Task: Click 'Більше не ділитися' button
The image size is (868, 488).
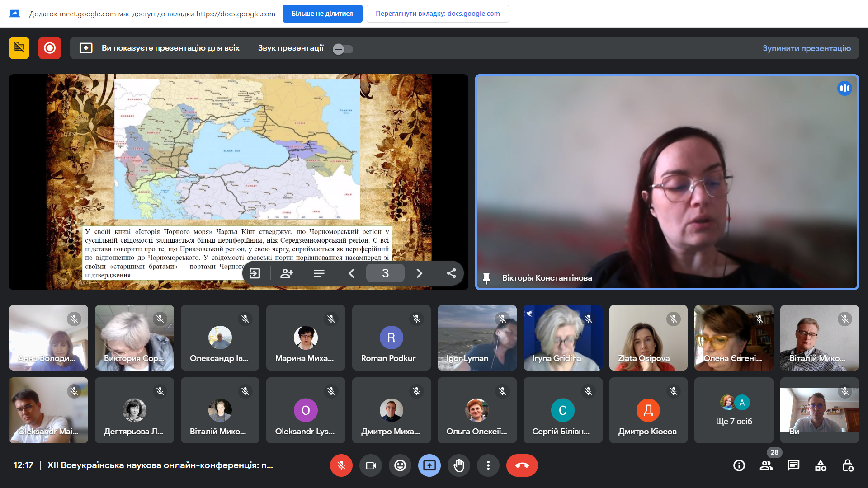Action: [x=322, y=14]
